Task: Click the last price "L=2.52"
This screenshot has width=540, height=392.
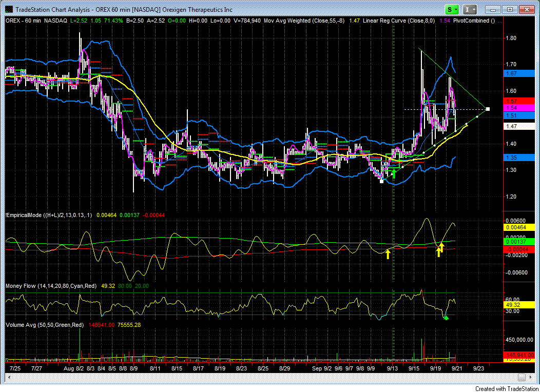Action: coord(79,21)
